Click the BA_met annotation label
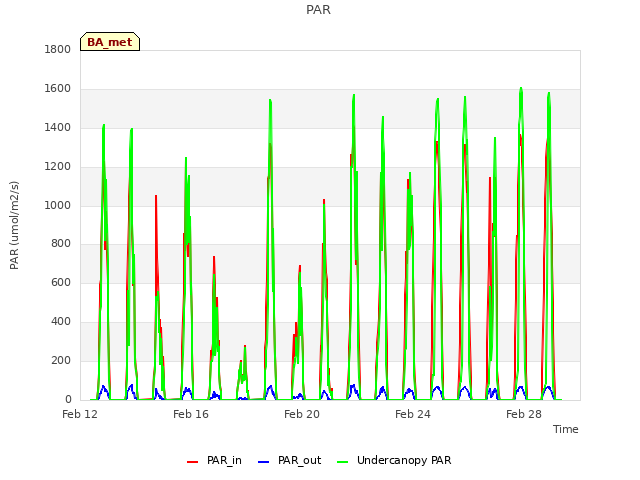Image resolution: width=640 pixels, height=480 pixels. click(x=110, y=42)
